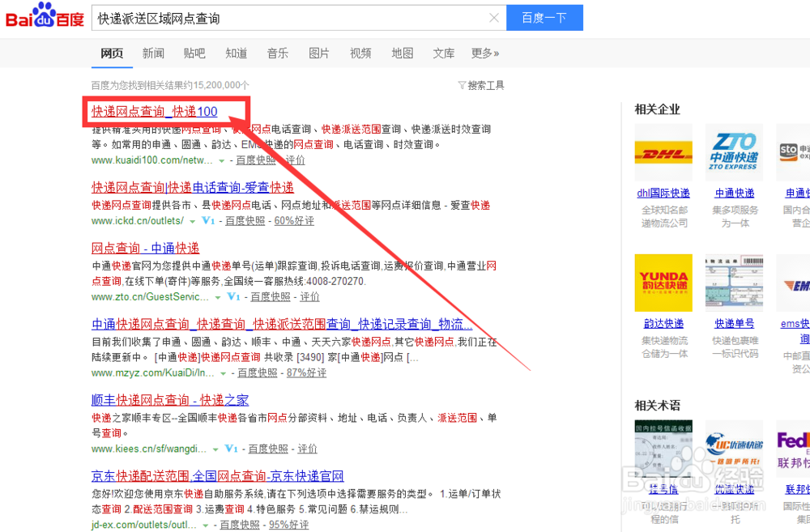Viewport: 810px width, 532px height.
Task: Select the 网页 tab
Action: (x=112, y=53)
